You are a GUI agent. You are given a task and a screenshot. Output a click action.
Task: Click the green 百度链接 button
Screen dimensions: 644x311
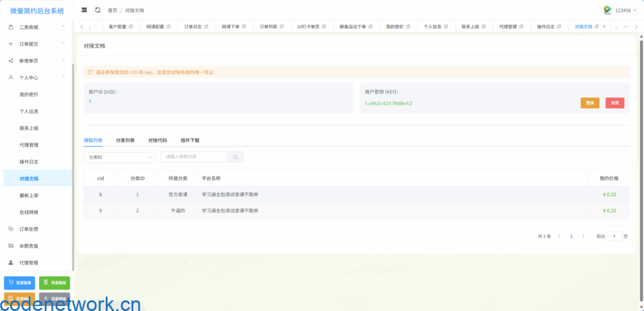(x=55, y=283)
